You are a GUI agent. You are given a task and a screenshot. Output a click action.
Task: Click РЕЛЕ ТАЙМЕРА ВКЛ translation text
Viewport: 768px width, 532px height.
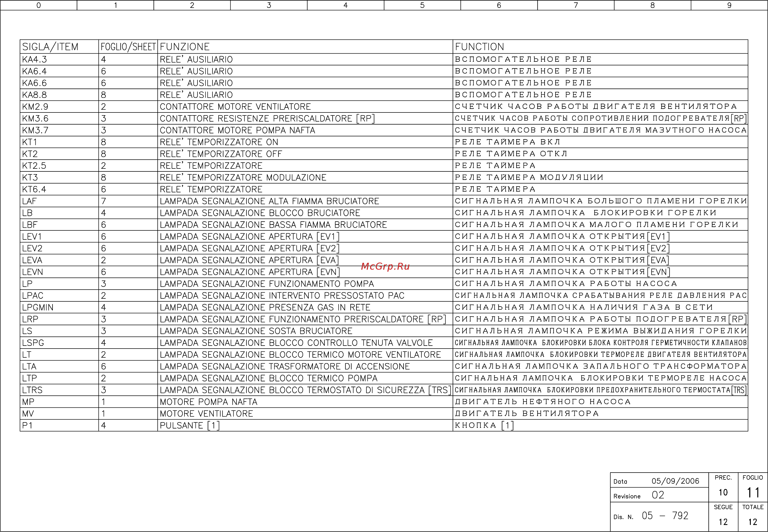507,142
